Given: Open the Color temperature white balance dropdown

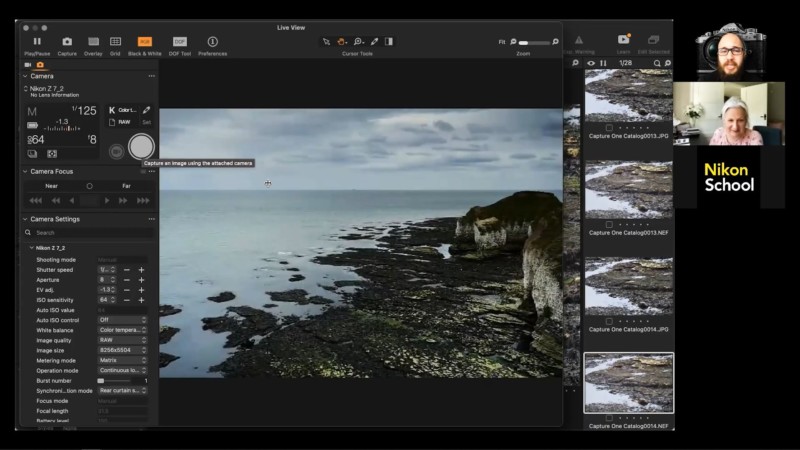Looking at the screenshot, I should [x=123, y=110].
